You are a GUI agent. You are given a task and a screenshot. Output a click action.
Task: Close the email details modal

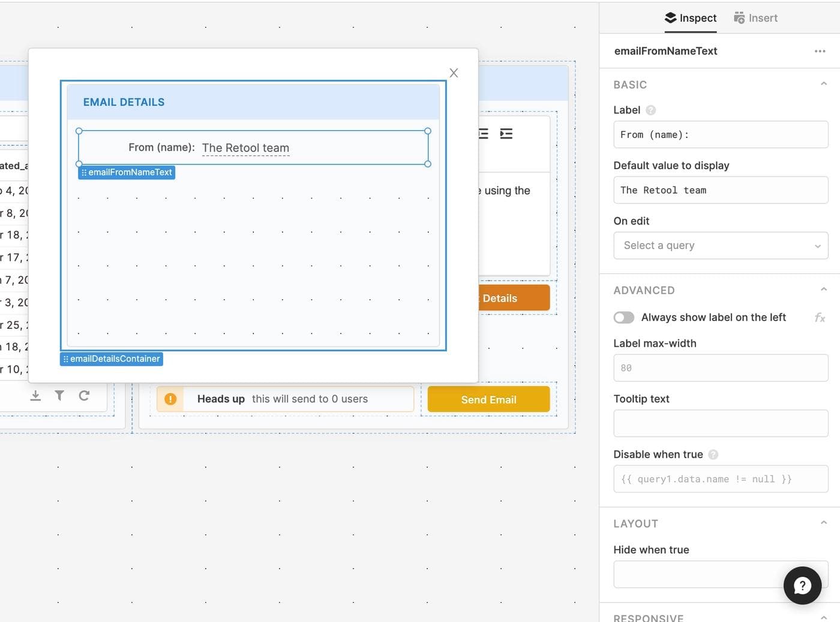click(x=454, y=73)
